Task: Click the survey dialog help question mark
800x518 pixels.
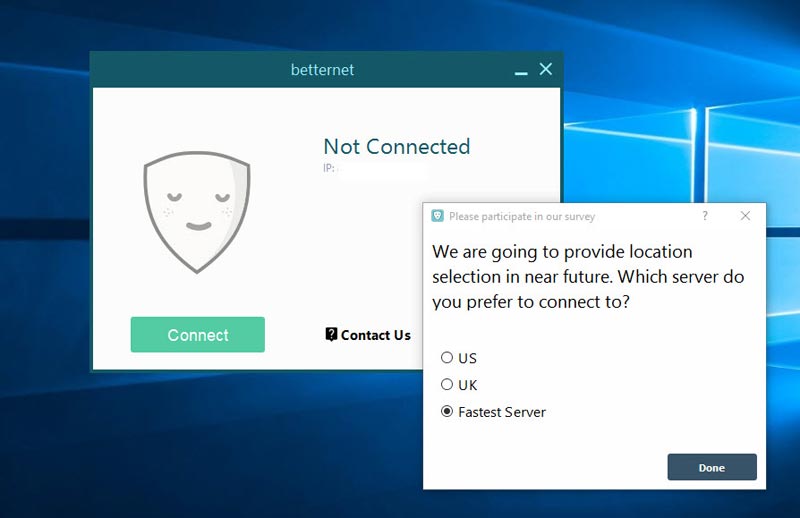Action: click(705, 216)
